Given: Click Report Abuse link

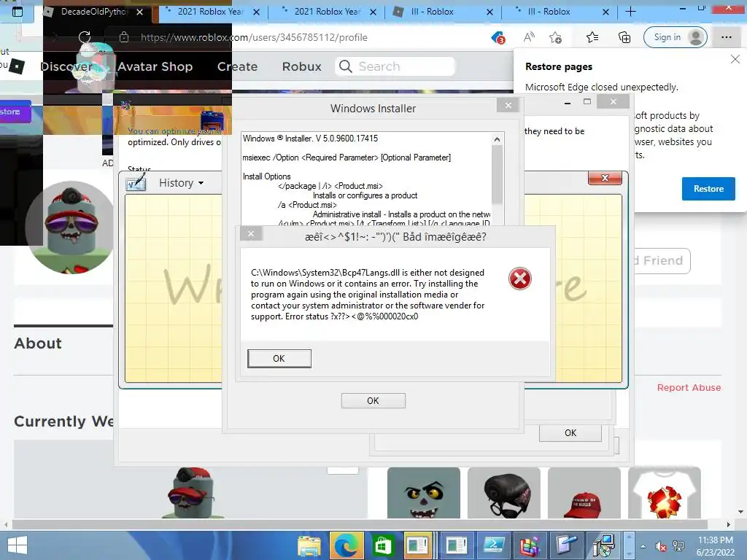Looking at the screenshot, I should point(689,388).
